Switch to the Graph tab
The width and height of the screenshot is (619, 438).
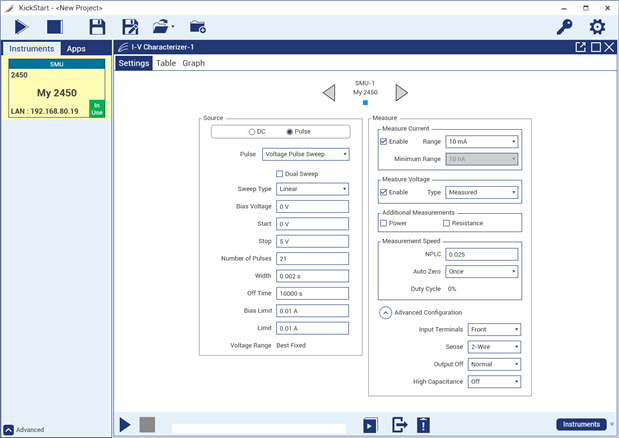(193, 63)
